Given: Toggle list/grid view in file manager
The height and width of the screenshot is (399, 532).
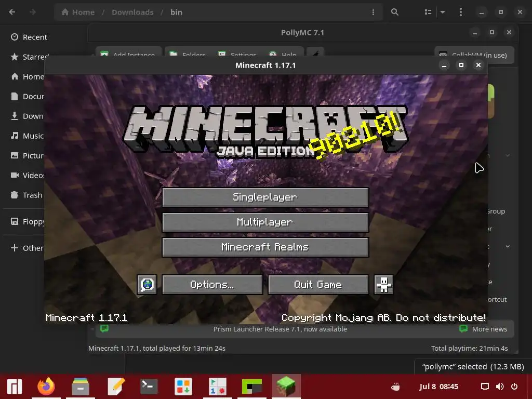Looking at the screenshot, I should (428, 12).
